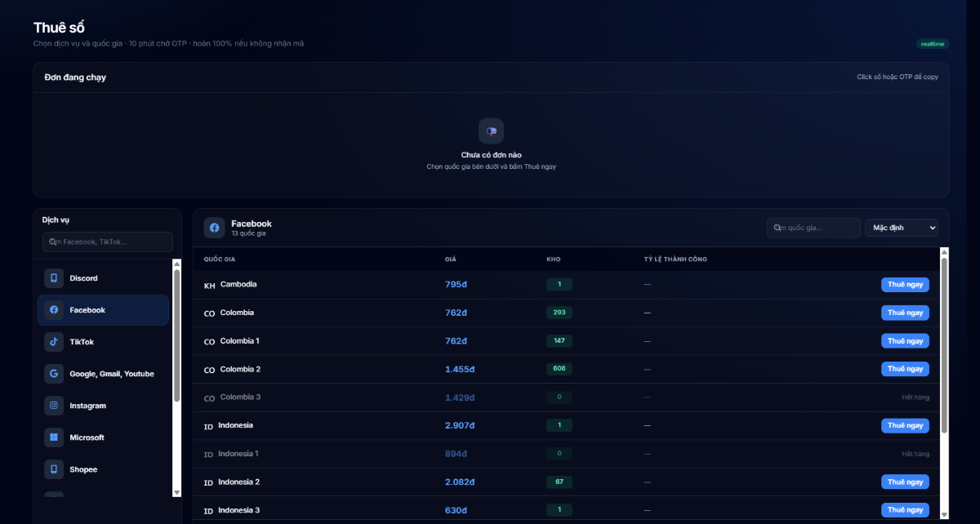Click up arrow of country table scrollbar
The width and height of the screenshot is (980, 524).
click(945, 252)
